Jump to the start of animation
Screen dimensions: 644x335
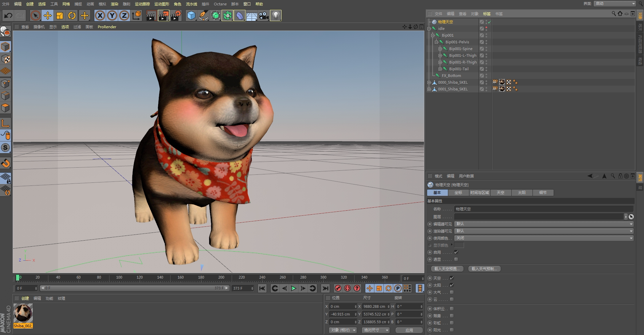[x=262, y=288]
